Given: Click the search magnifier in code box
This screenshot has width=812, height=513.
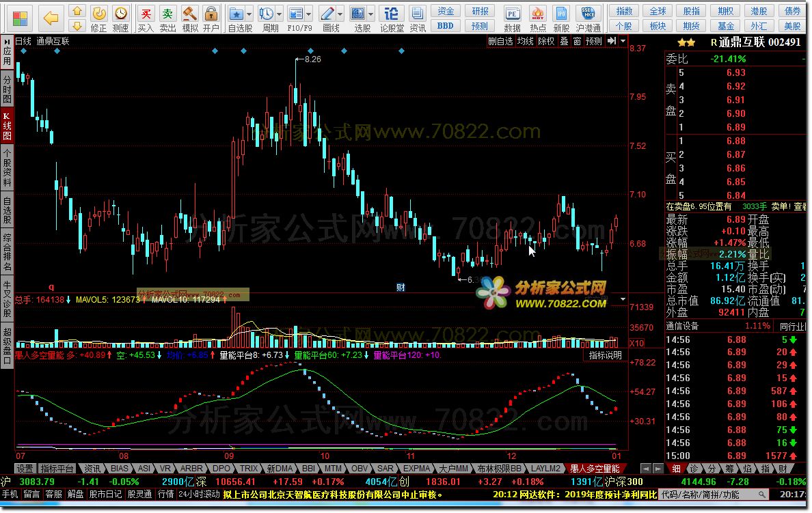Looking at the screenshot, I should [762, 495].
